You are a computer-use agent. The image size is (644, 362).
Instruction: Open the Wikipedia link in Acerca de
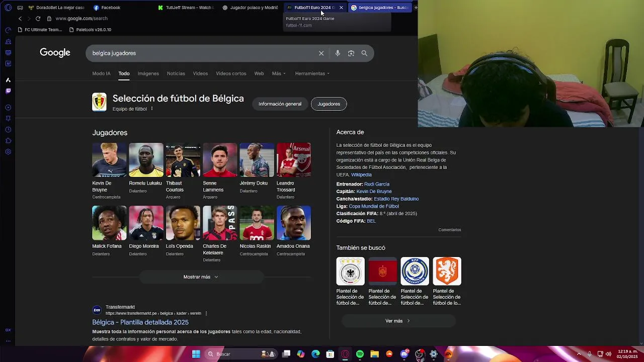(361, 174)
